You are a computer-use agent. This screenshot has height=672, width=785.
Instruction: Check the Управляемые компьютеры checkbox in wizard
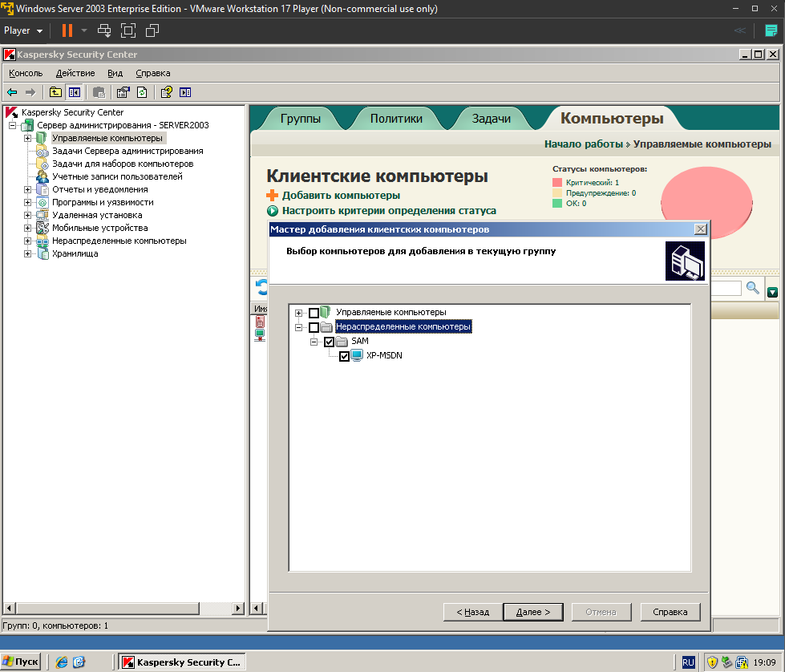click(x=314, y=313)
